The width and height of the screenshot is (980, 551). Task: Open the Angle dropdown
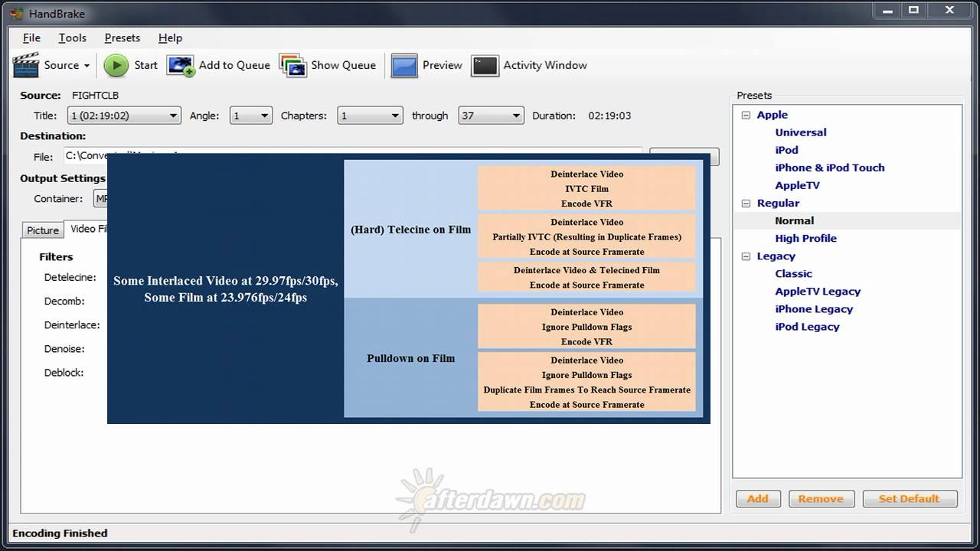click(251, 116)
